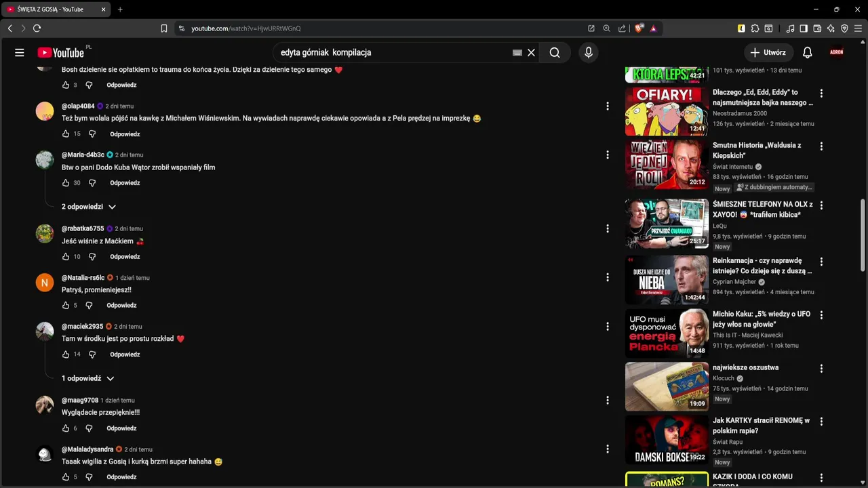Image resolution: width=868 pixels, height=488 pixels.
Task: Open the zoom magnifier icon in address bar
Action: 606,28
